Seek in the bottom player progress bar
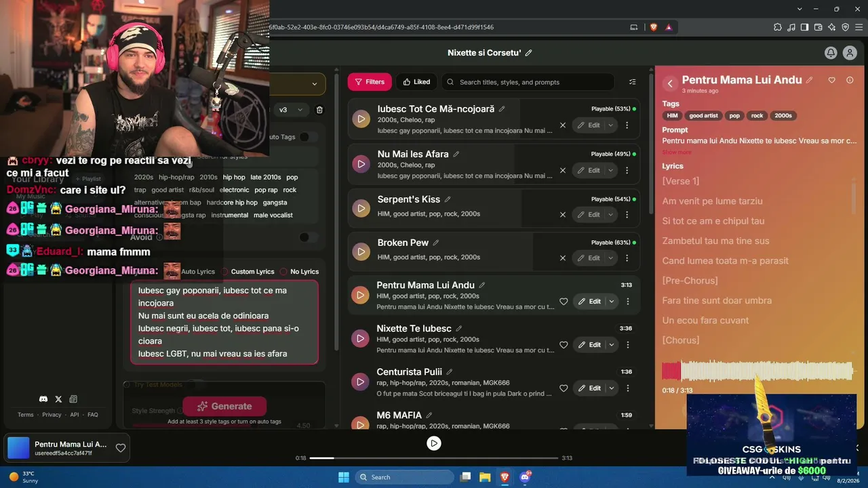 434,458
